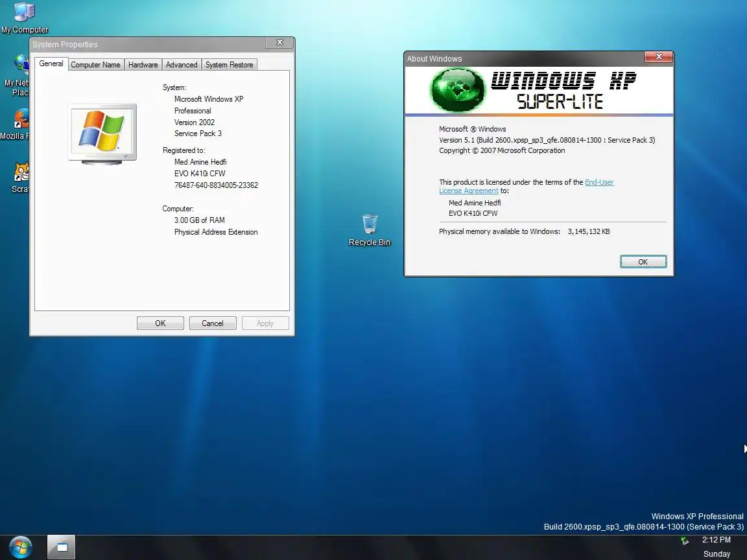The width and height of the screenshot is (747, 560).
Task: Click the network tray icon
Action: click(685, 541)
